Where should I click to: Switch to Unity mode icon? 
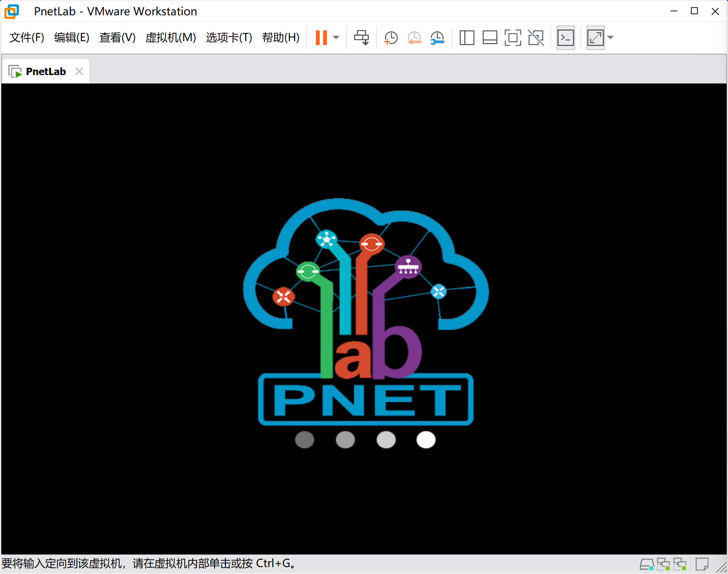[x=536, y=38]
